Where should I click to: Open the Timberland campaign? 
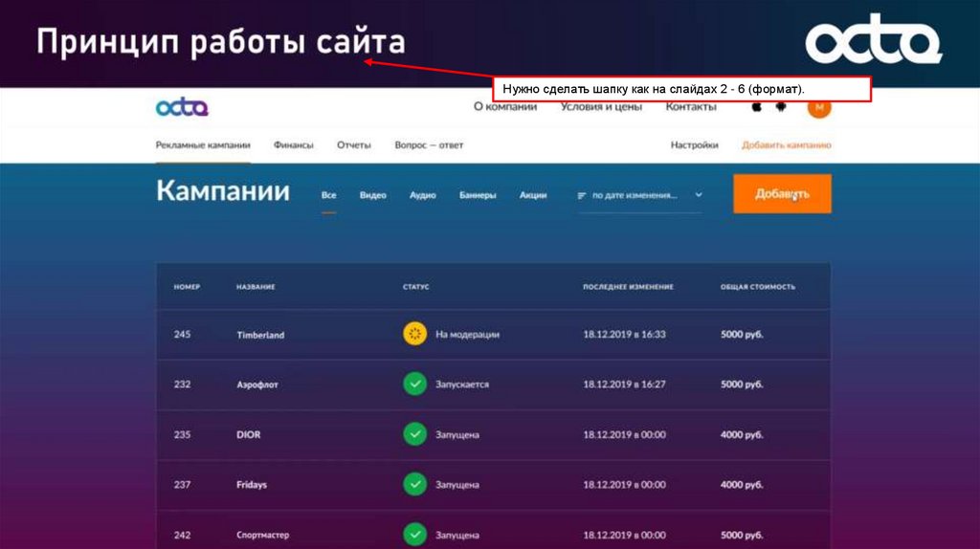(260, 335)
